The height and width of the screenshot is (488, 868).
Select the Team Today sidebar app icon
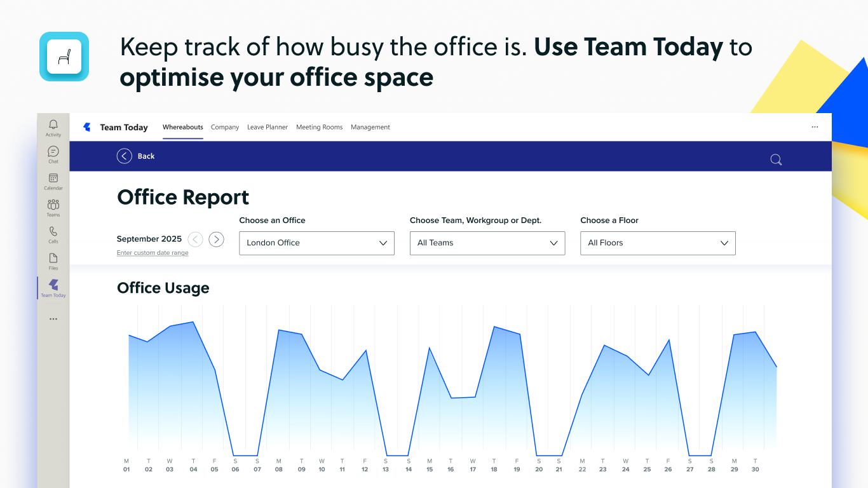[53, 285]
